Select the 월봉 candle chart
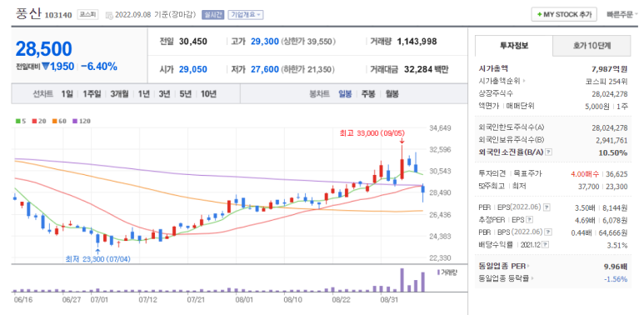 (x=392, y=94)
